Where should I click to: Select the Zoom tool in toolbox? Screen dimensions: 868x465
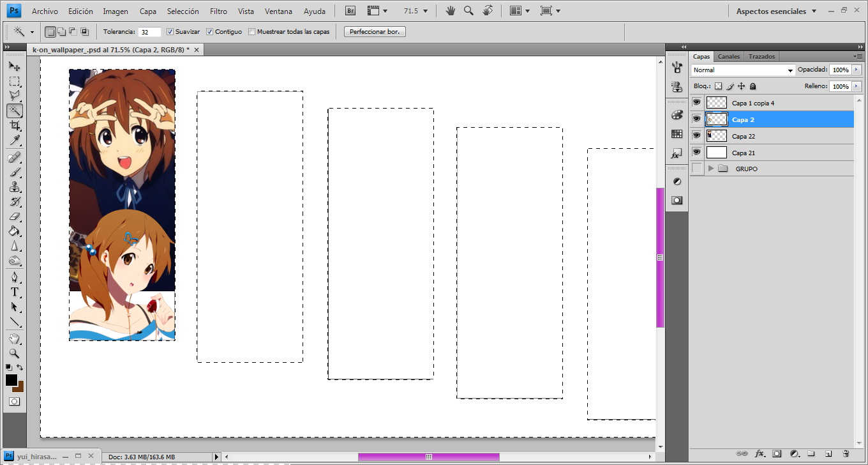pyautogui.click(x=14, y=353)
